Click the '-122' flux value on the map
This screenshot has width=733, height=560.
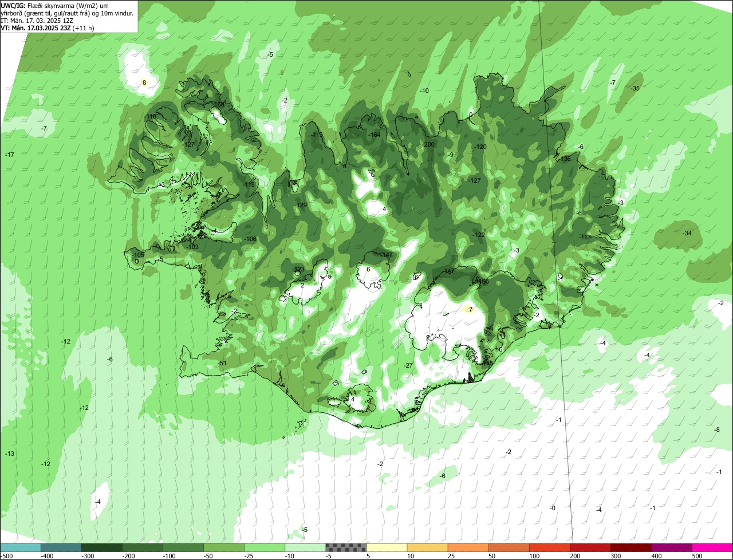click(x=479, y=235)
